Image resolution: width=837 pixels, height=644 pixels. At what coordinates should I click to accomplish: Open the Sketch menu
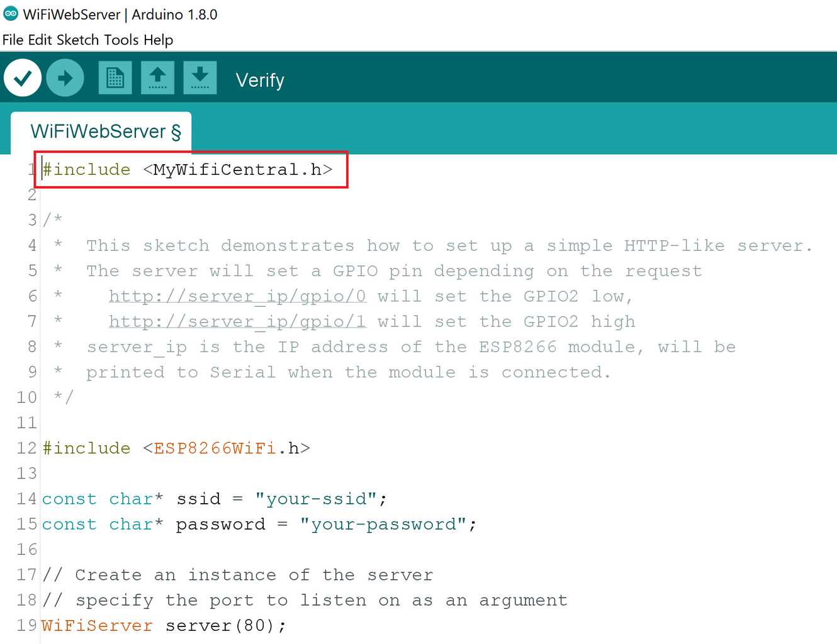(77, 40)
